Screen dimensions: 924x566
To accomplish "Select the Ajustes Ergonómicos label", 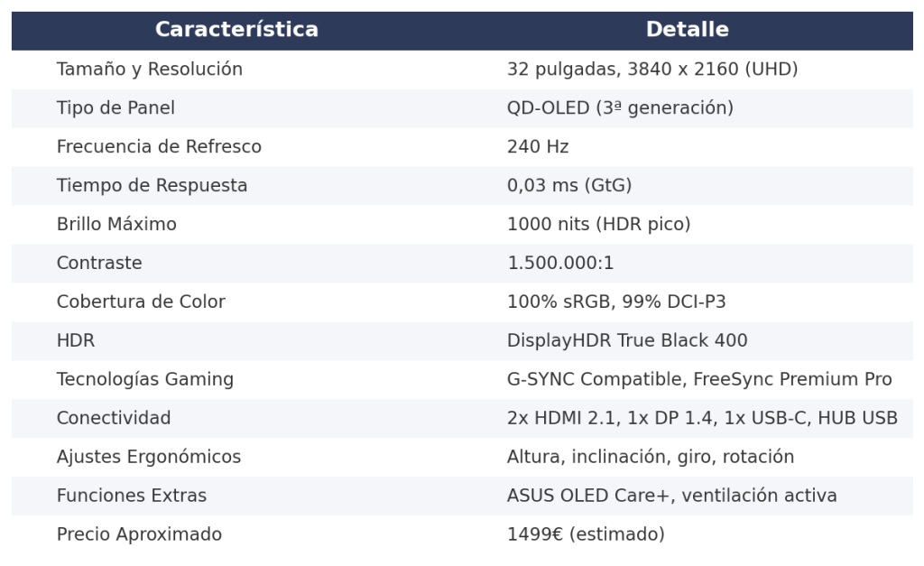I will (x=149, y=457).
